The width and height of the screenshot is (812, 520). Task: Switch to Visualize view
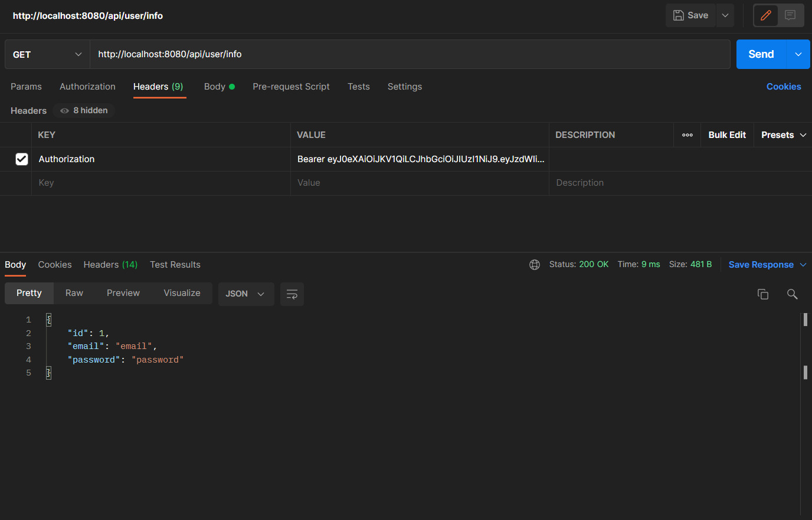[x=182, y=293]
